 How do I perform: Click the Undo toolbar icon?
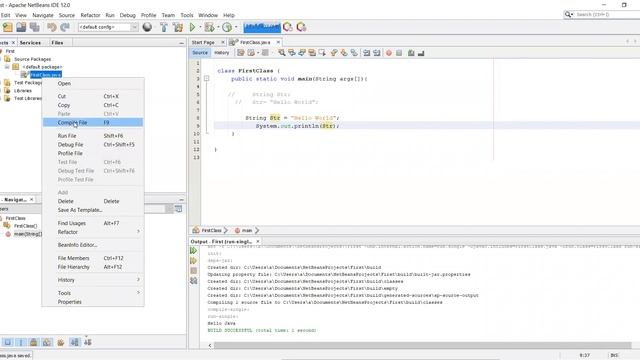coord(51,27)
